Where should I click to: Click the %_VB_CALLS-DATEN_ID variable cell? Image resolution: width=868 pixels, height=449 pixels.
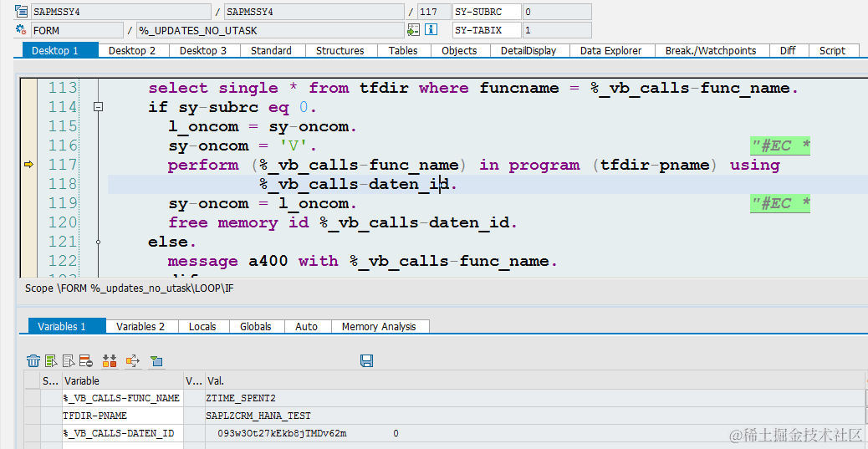(x=122, y=433)
